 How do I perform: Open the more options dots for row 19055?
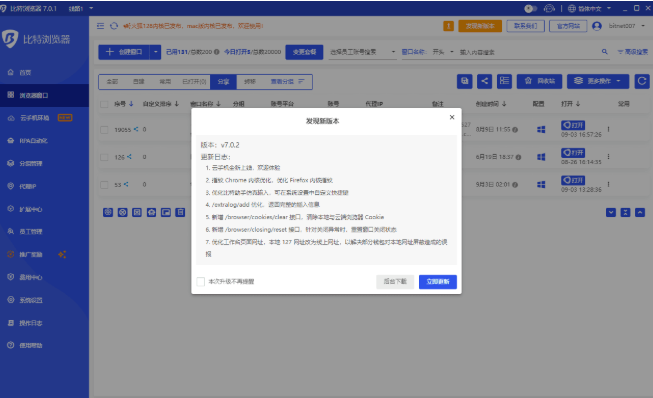(608, 129)
